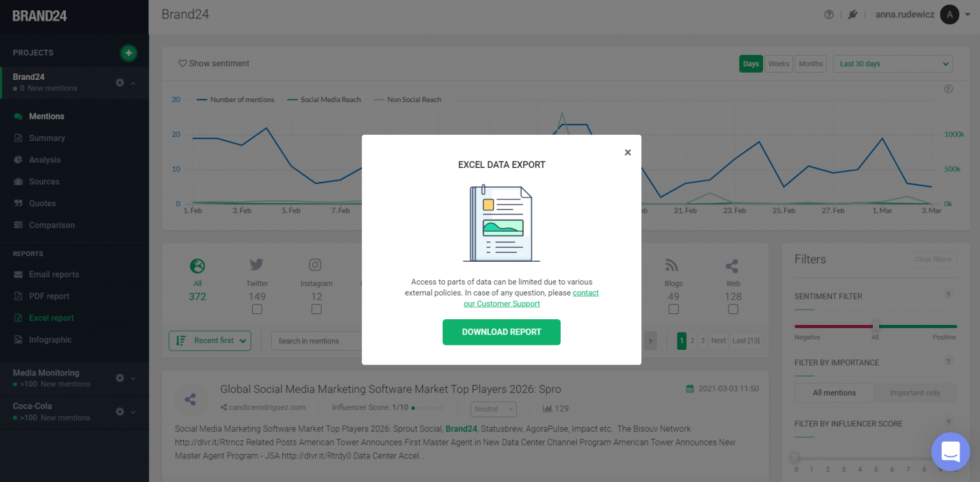Click the help question mark icon in header

[x=829, y=15]
